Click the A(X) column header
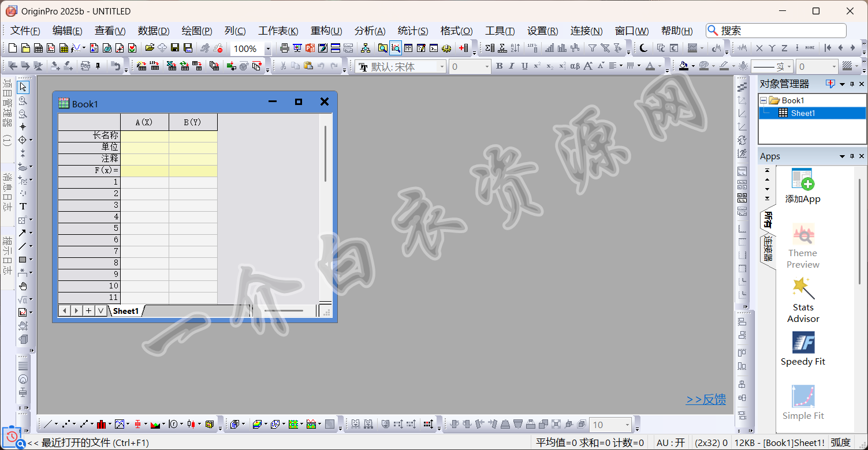 [144, 122]
